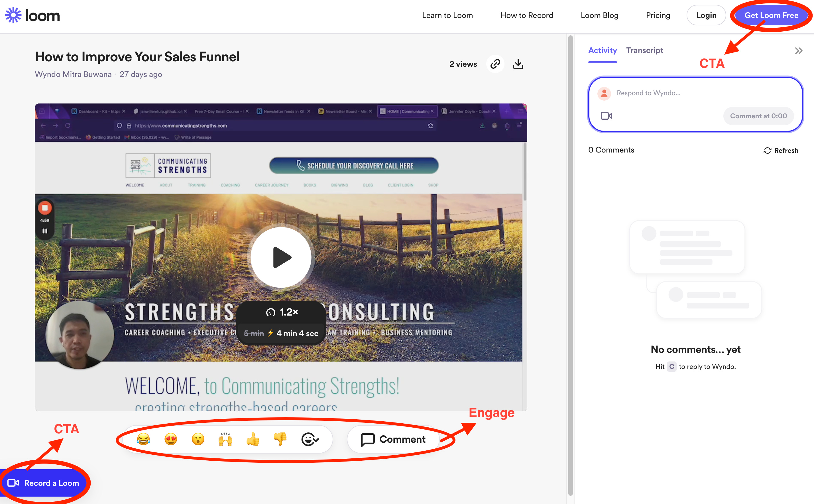The height and width of the screenshot is (504, 814).
Task: Open Loom Blog link
Action: [x=599, y=15]
